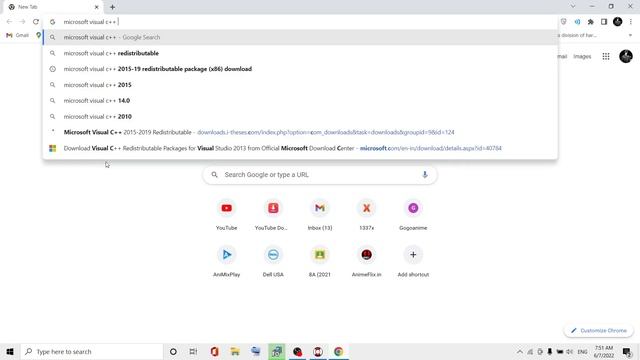Open Cortana circle icon on the taskbar
The height and width of the screenshot is (360, 640).
[173, 351]
